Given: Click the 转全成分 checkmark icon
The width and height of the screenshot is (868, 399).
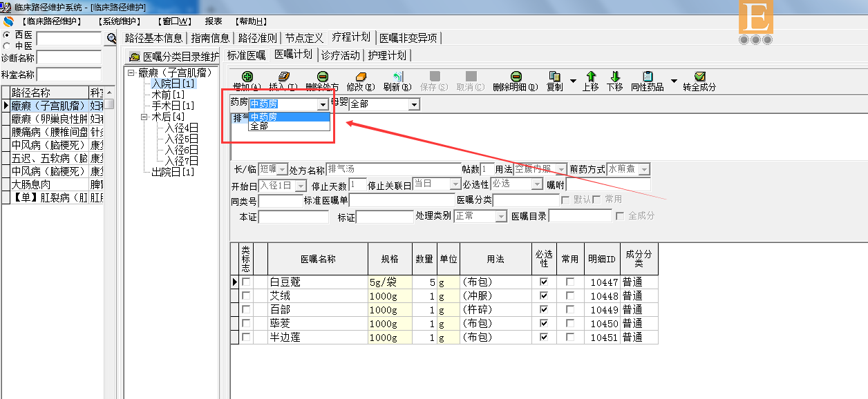Looking at the screenshot, I should 699,77.
